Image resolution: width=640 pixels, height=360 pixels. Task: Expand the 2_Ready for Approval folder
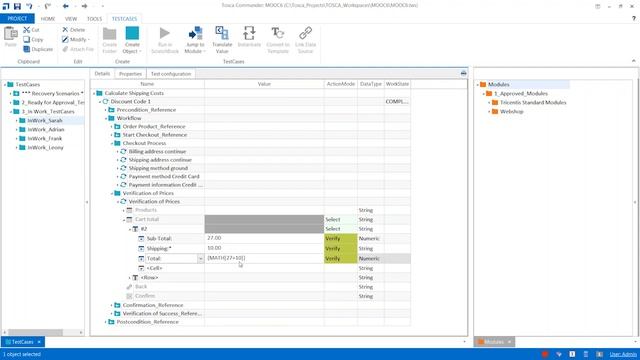coord(11,102)
